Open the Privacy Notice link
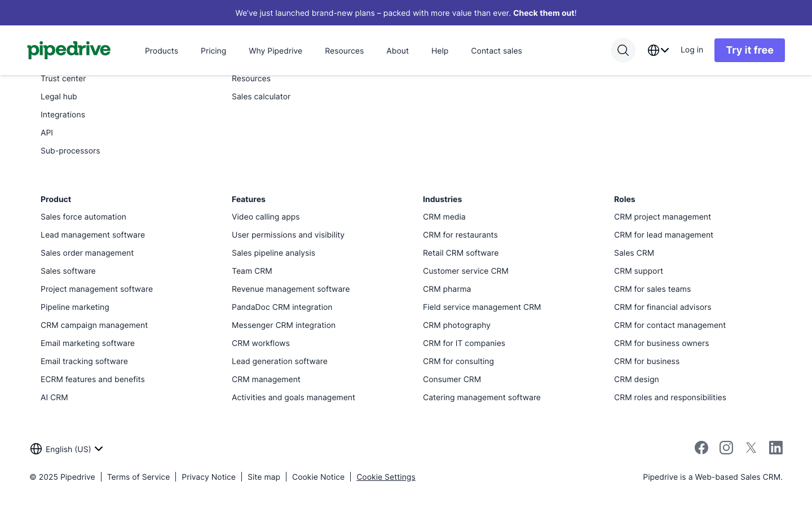This screenshot has width=812, height=508. [209, 477]
